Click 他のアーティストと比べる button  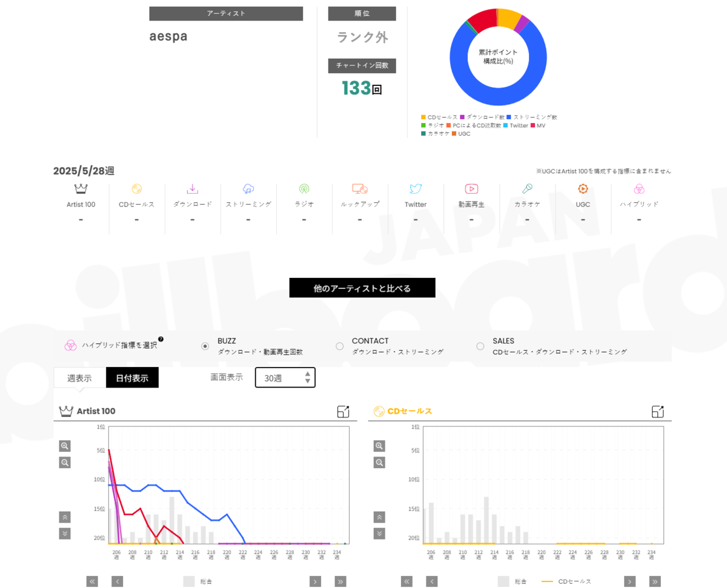[362, 288]
